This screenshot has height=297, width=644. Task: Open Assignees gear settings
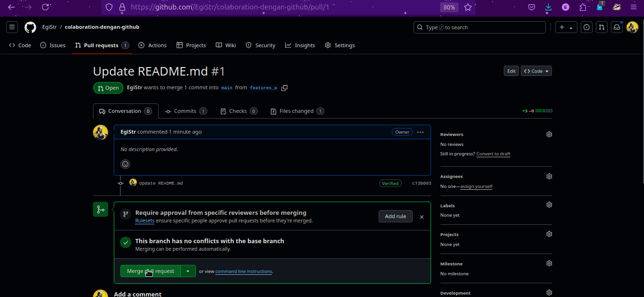[x=549, y=177]
